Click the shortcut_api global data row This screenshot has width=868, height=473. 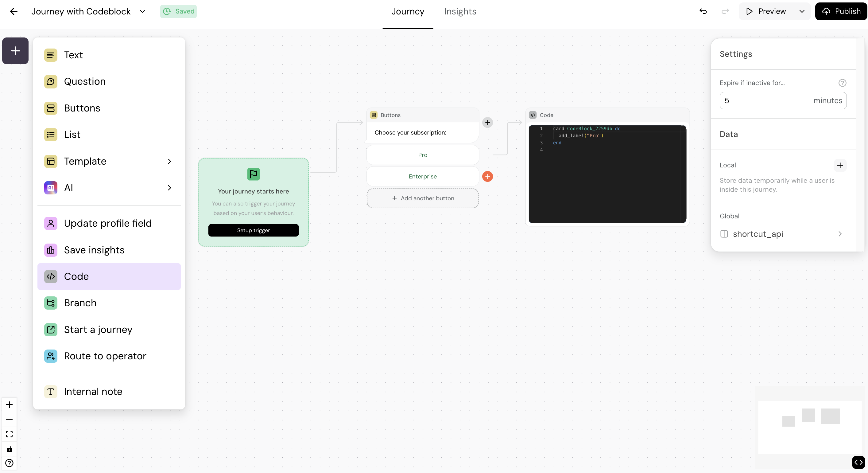coord(783,234)
